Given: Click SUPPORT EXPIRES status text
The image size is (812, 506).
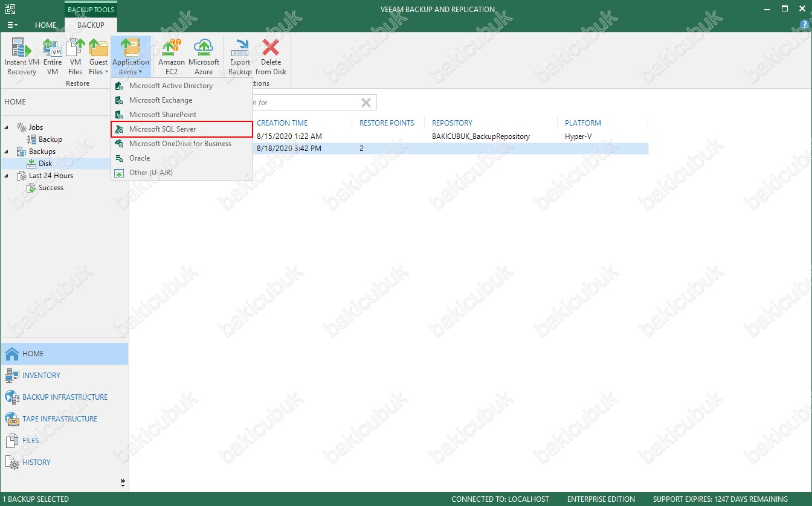Looking at the screenshot, I should 720,499.
